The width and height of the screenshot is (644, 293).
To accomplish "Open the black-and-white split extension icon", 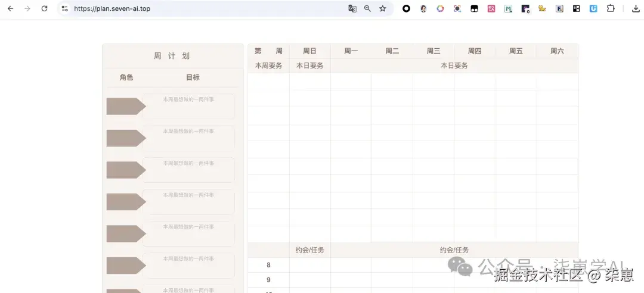I will pos(576,8).
